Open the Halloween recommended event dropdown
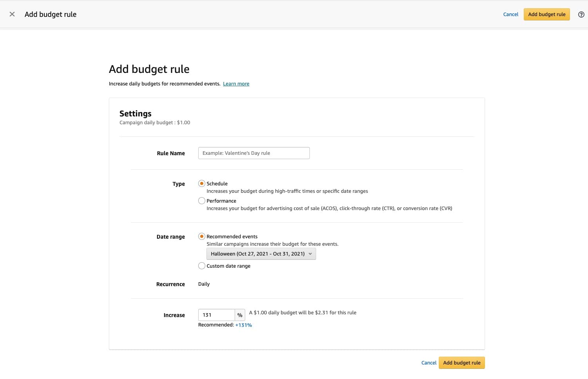Image resolution: width=588 pixels, height=379 pixels. click(257, 254)
